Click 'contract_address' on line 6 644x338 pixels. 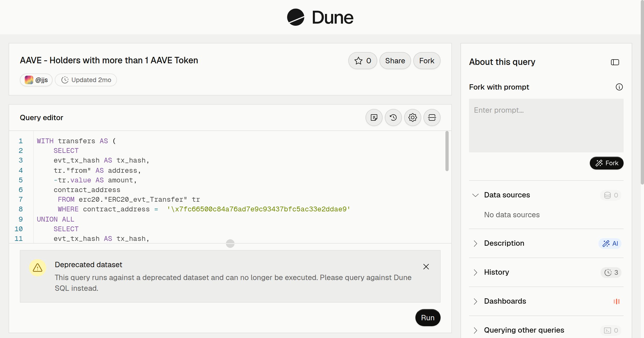click(x=87, y=190)
